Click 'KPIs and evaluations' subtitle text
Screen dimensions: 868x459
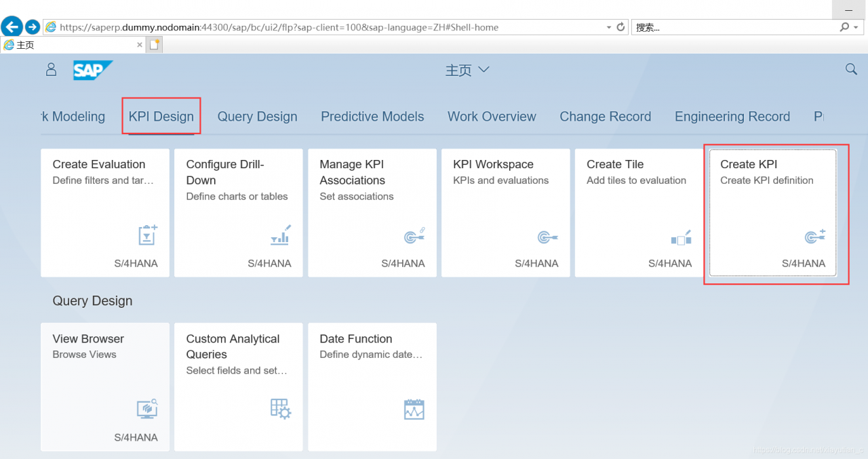coord(501,180)
